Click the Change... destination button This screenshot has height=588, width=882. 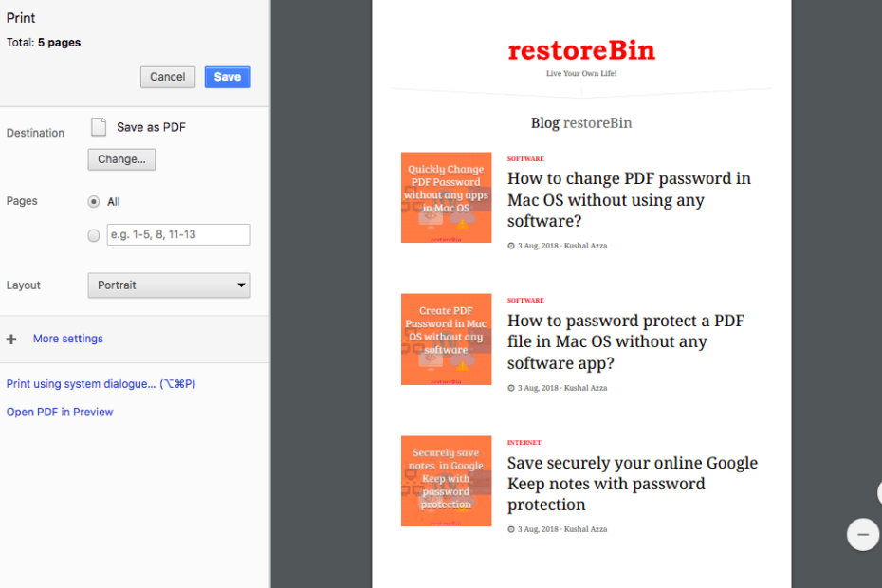pyautogui.click(x=121, y=159)
